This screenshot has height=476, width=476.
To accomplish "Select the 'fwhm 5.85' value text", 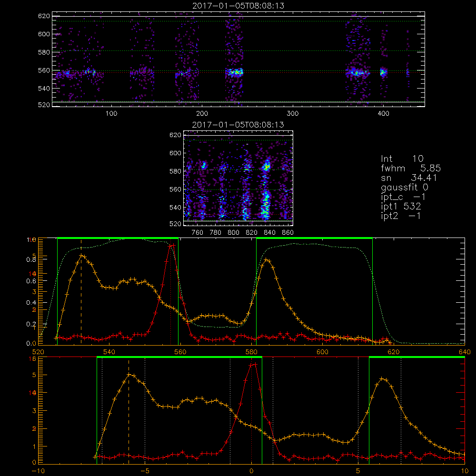I will [411, 168].
